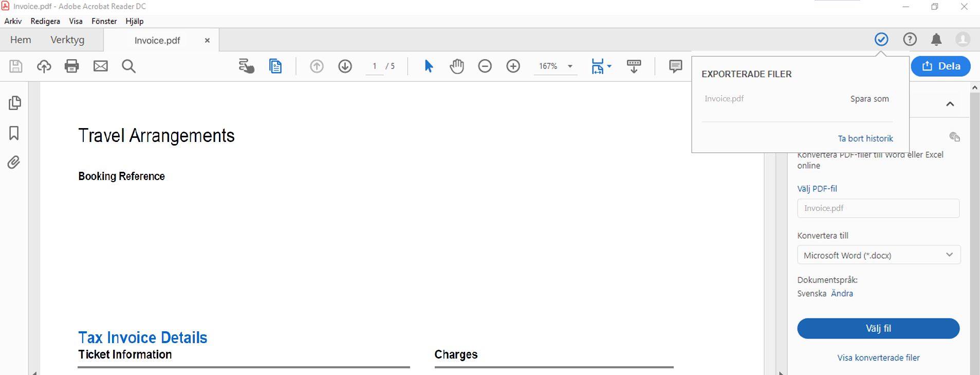Upload the file to cloud storage
This screenshot has width=980, height=375.
(44, 66)
